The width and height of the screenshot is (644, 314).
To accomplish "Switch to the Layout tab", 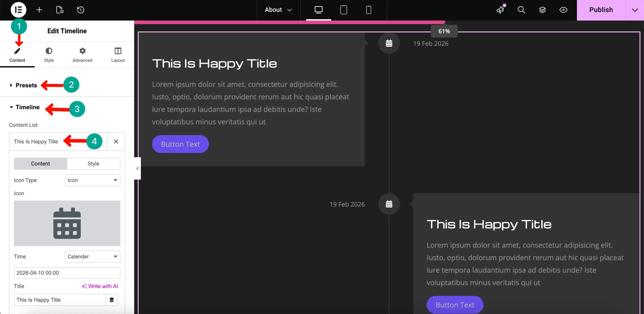I will tap(118, 55).
